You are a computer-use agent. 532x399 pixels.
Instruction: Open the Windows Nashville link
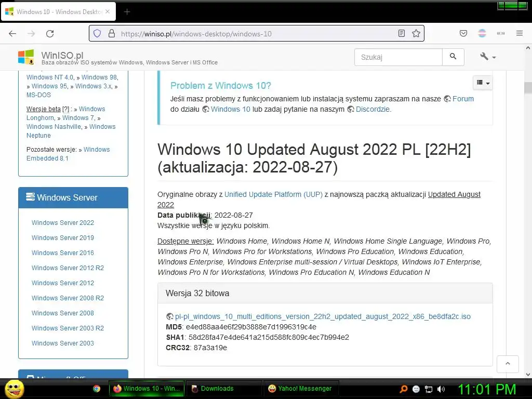[x=54, y=127]
